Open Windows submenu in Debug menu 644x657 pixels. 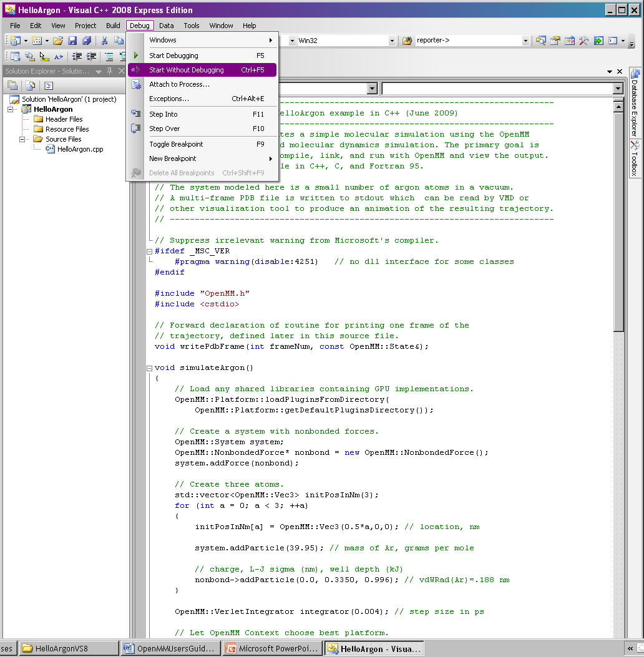pos(202,40)
